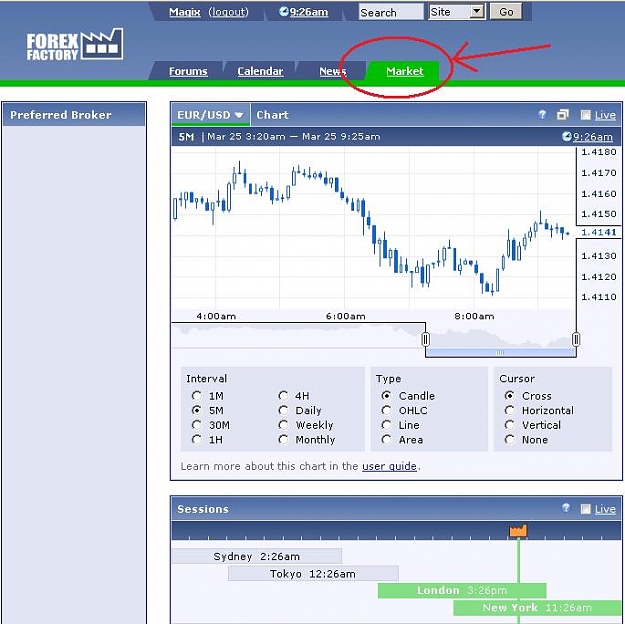Choose the 30M interval
This screenshot has height=624, width=625.
tap(196, 425)
